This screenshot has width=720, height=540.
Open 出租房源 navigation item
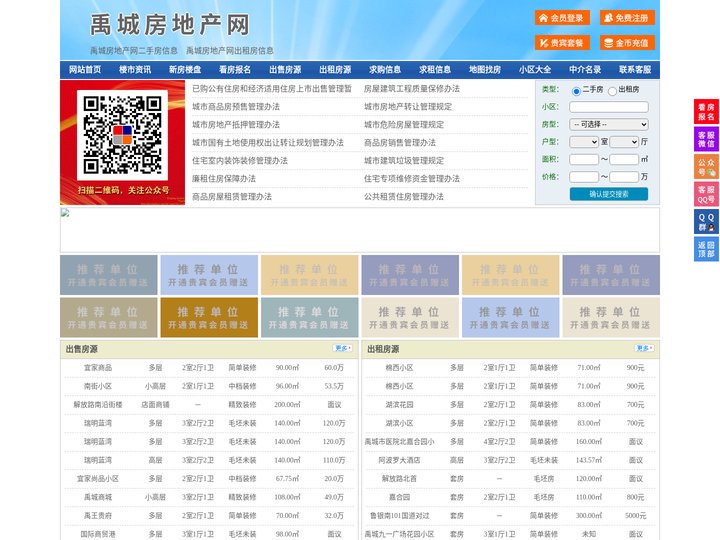pyautogui.click(x=335, y=70)
